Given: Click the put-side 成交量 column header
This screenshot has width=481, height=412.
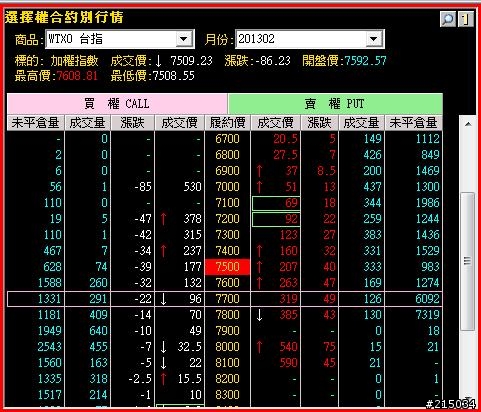Looking at the screenshot, I should pyautogui.click(x=362, y=123).
